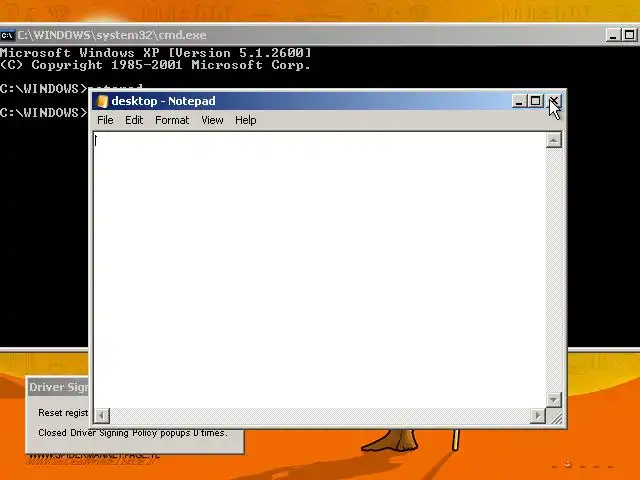Click the Notepad horizontal scroll right arrow
Screen dimensions: 640x480
click(538, 416)
